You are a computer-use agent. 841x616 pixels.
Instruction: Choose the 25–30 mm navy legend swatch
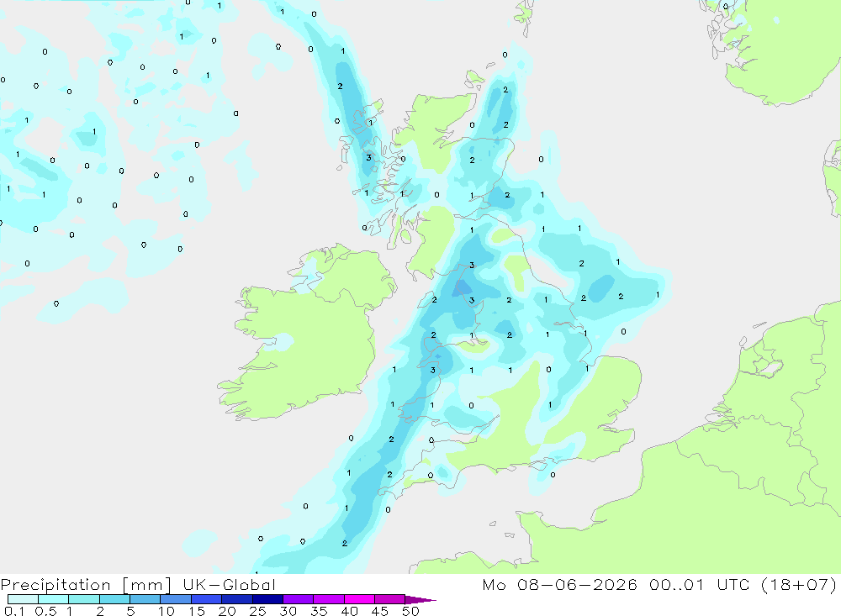pos(267,599)
